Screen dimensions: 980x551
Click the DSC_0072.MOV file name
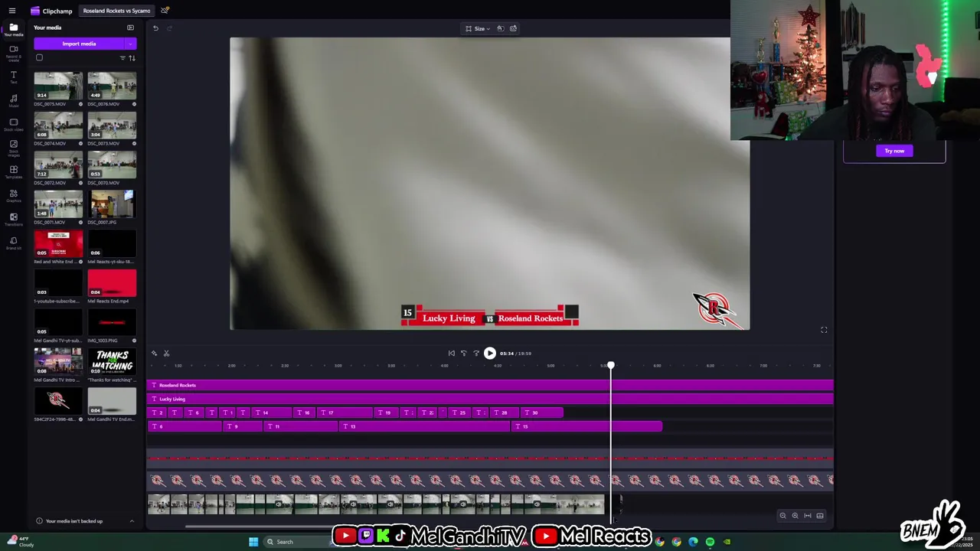click(50, 183)
